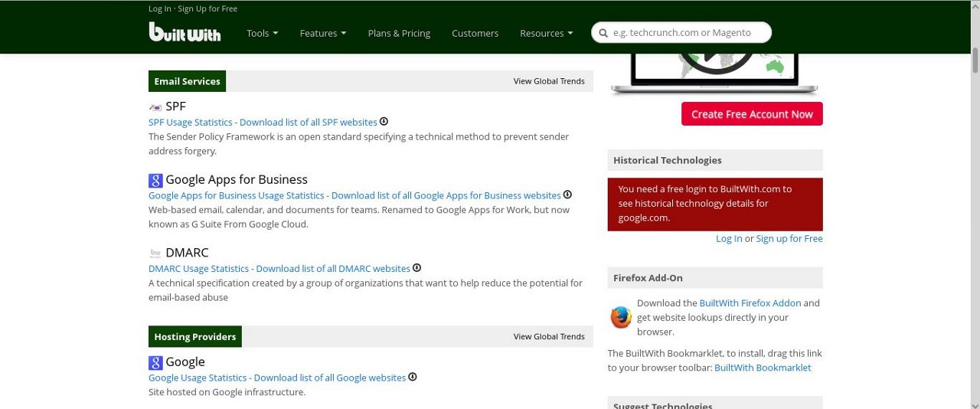
Task: Download list of Google Apps for Business websites
Action: [446, 195]
